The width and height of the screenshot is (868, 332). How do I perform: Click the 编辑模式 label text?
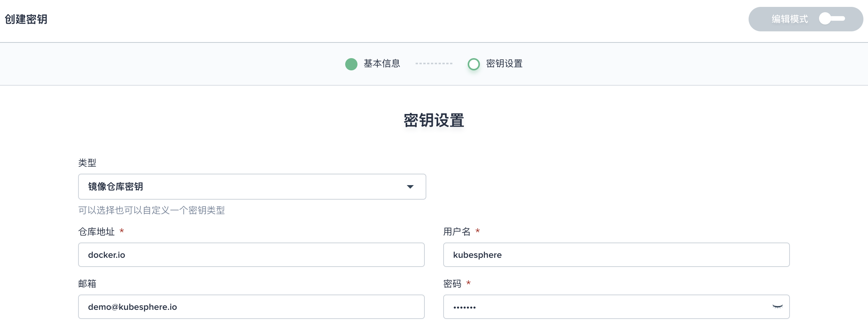point(790,19)
